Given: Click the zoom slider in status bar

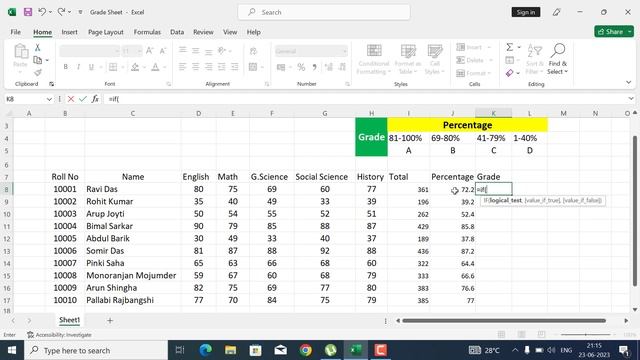Looking at the screenshot, I should tap(586, 335).
